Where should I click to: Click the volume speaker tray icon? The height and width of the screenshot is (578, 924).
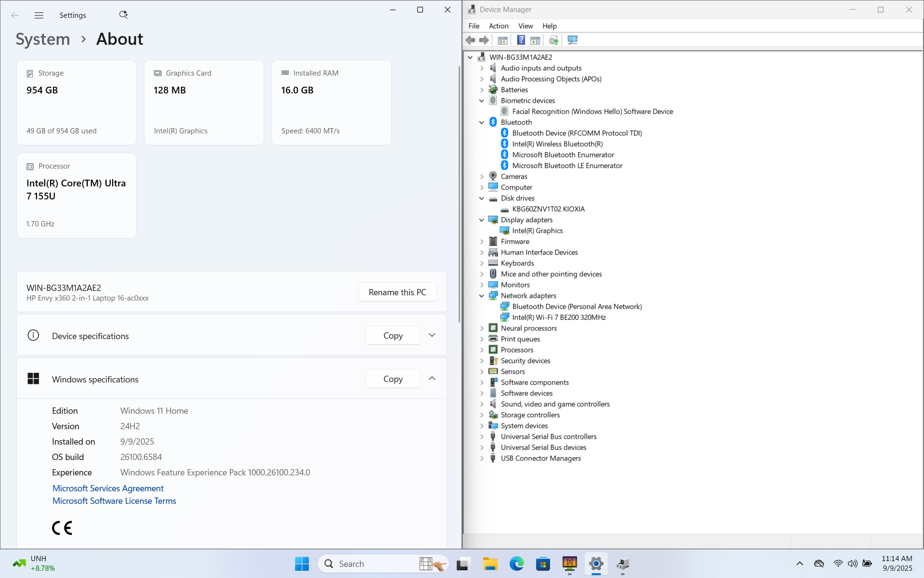(x=852, y=564)
